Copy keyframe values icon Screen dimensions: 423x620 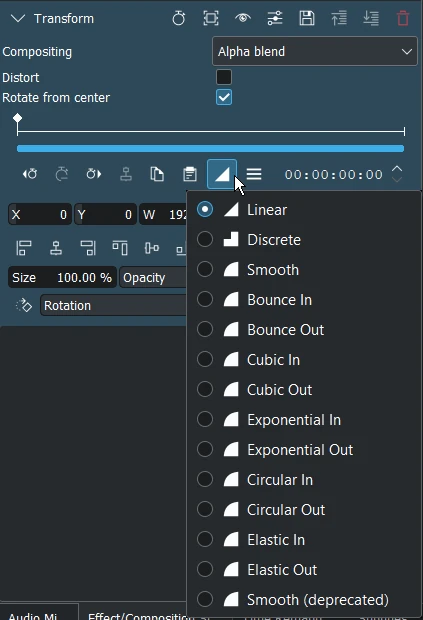point(157,174)
